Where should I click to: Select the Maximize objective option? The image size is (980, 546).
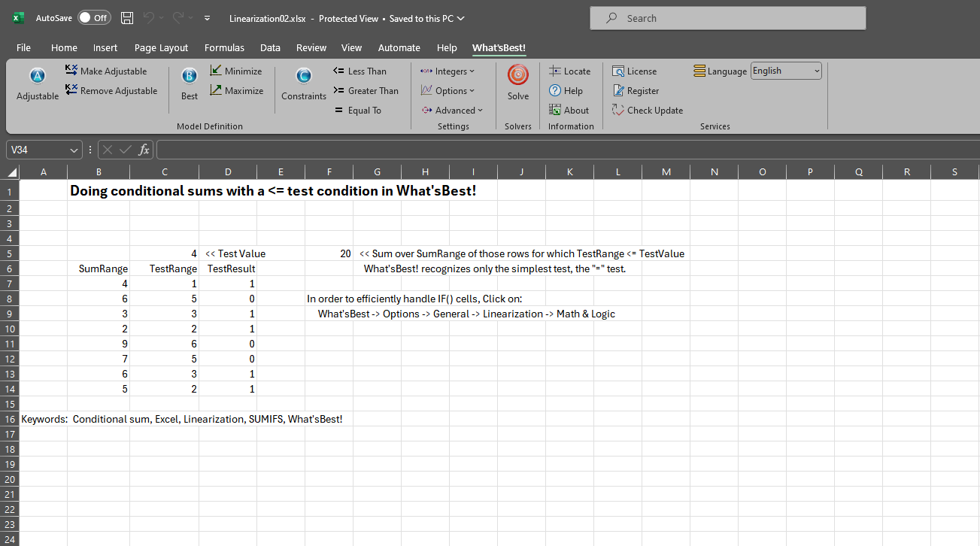236,90
